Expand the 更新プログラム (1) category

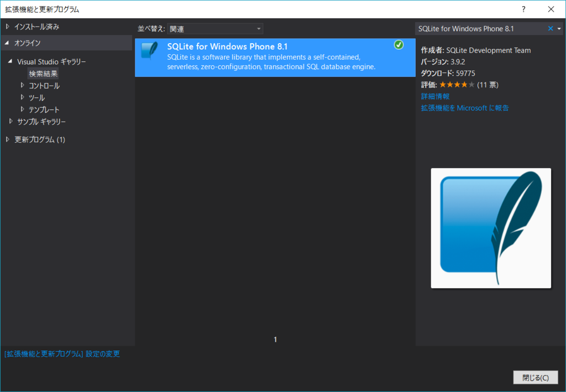tap(8, 139)
